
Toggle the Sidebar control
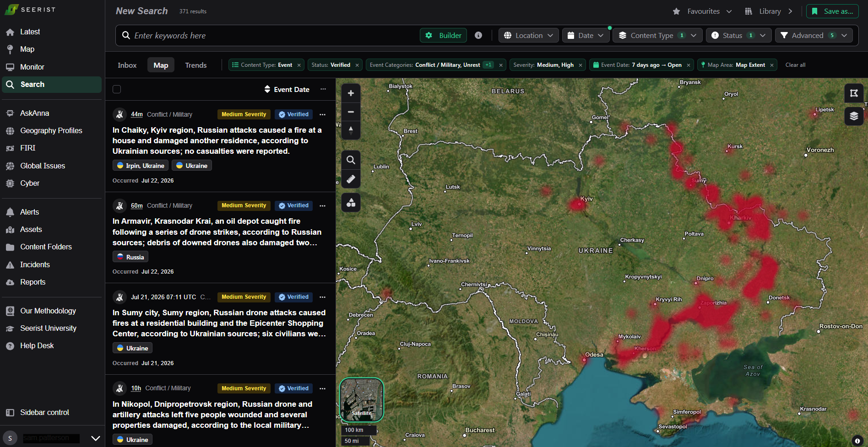[44, 412]
